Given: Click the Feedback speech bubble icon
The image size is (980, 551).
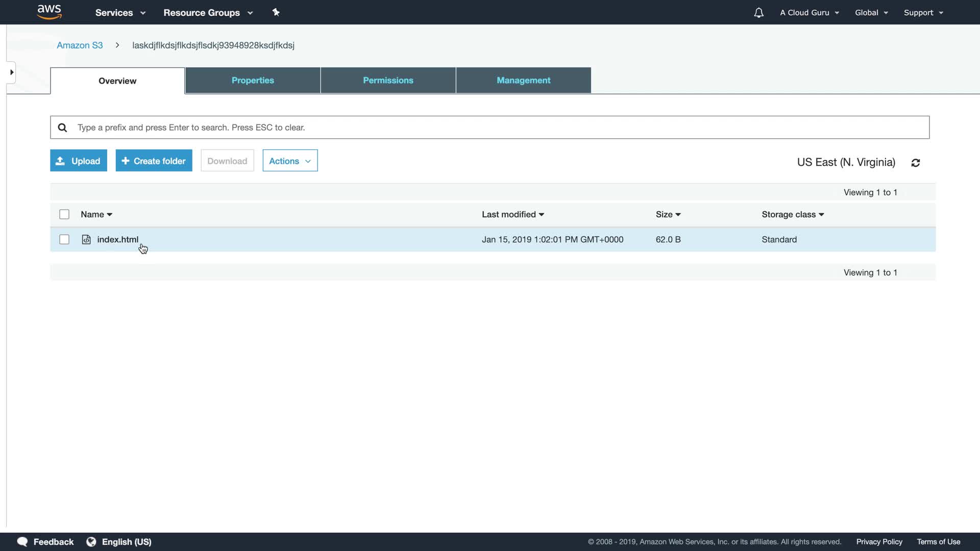Looking at the screenshot, I should point(22,542).
